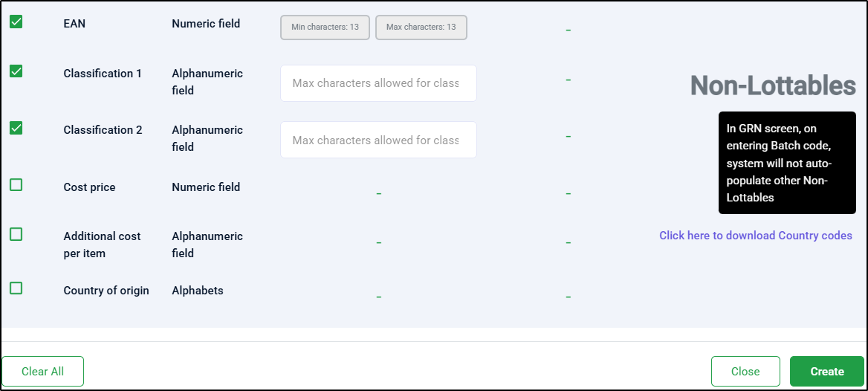868x391 pixels.
Task: Hit the green Create button
Action: (826, 372)
